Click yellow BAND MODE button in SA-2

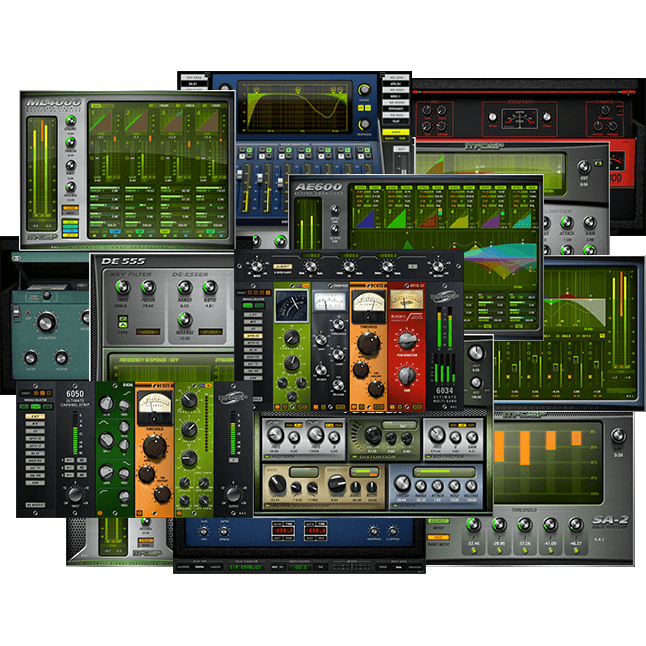click(438, 537)
